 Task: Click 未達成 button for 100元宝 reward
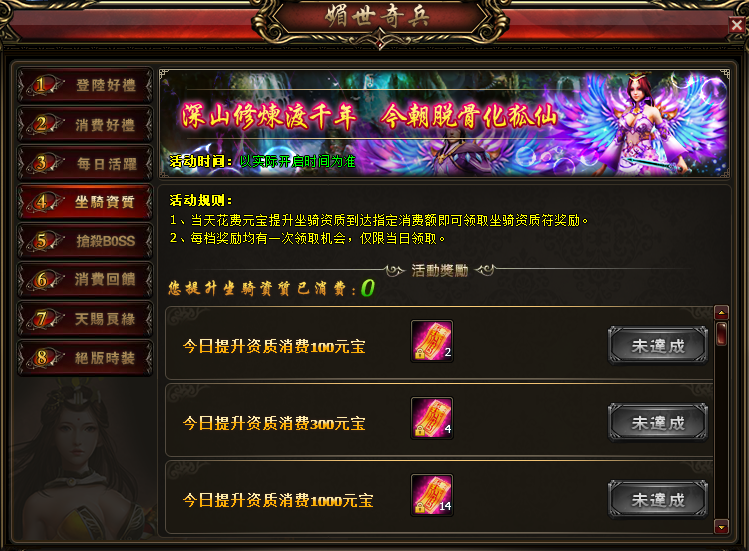click(658, 346)
